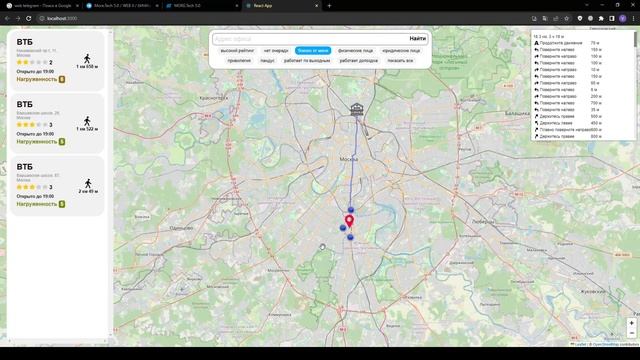Click the walking icon above 2 км 49 м
Screen dimensions: 640x360
88,183
